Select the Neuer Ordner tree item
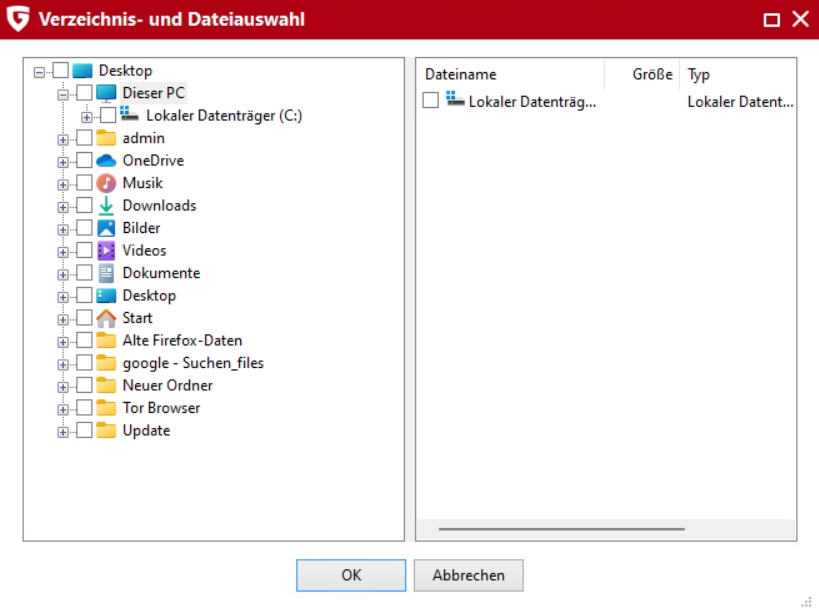 167,386
